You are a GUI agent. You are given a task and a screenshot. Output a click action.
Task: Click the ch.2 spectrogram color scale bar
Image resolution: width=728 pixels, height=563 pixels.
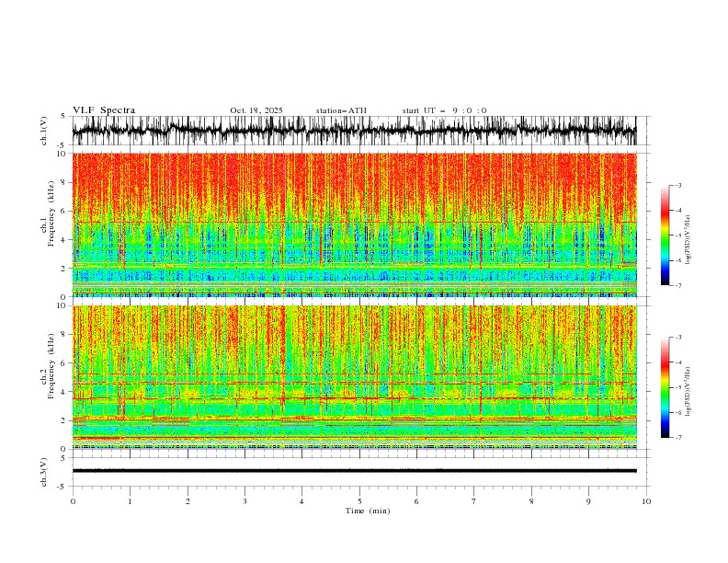click(x=665, y=387)
